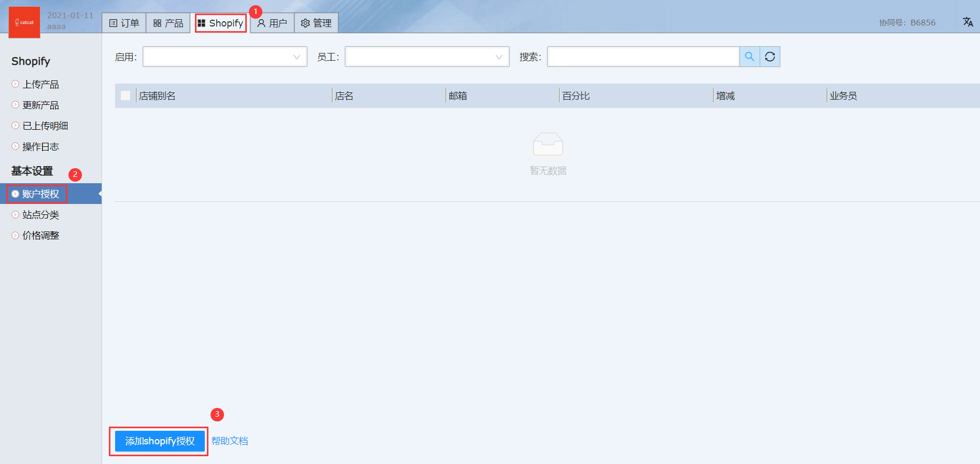Switch to the 订单 tab
The width and height of the screenshot is (980, 464).
[124, 23]
